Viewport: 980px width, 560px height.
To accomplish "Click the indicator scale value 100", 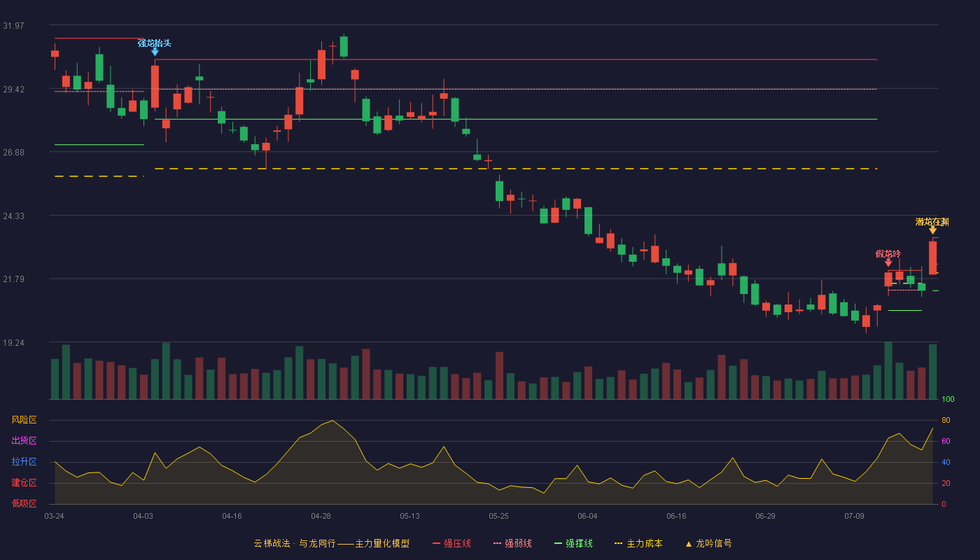I will [948, 400].
